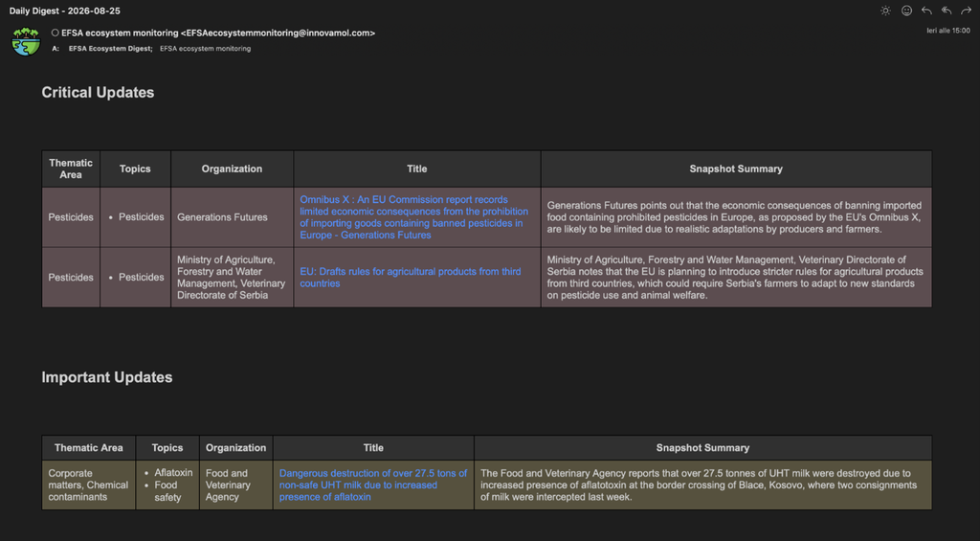Image resolution: width=980 pixels, height=541 pixels.
Task: Click the Daily Digest - 2026-08-25 subject
Action: click(x=65, y=11)
